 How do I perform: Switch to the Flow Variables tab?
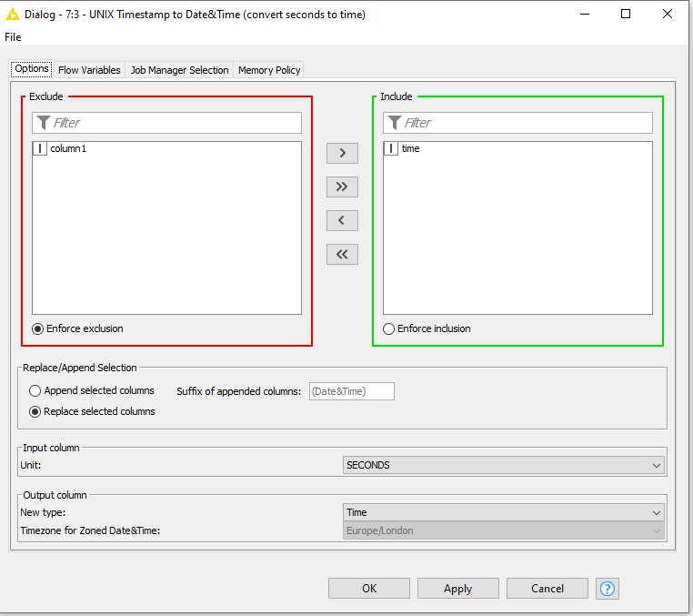[89, 70]
